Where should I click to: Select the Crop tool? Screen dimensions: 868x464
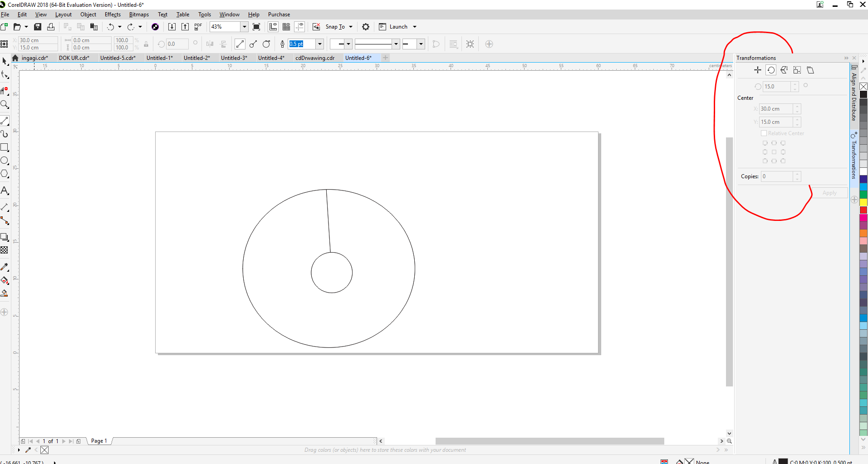[x=5, y=90]
